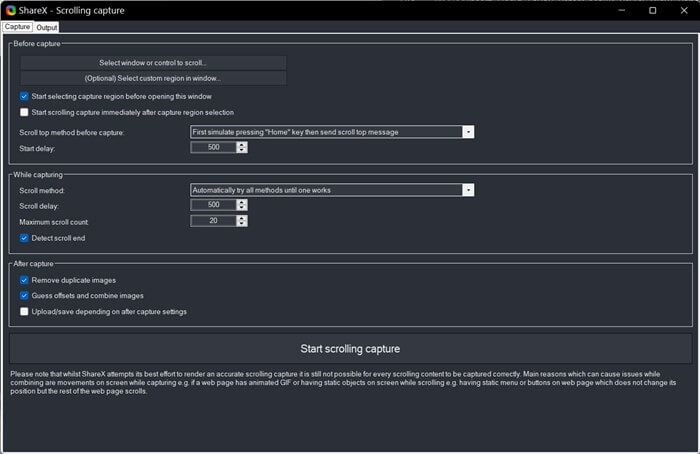The image size is (700, 454).
Task: Close the ShareX Scrolling capture window
Action: pos(684,10)
